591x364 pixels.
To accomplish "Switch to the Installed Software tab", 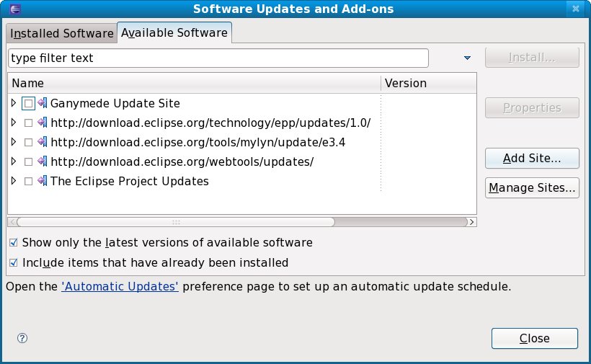I will click(x=61, y=33).
